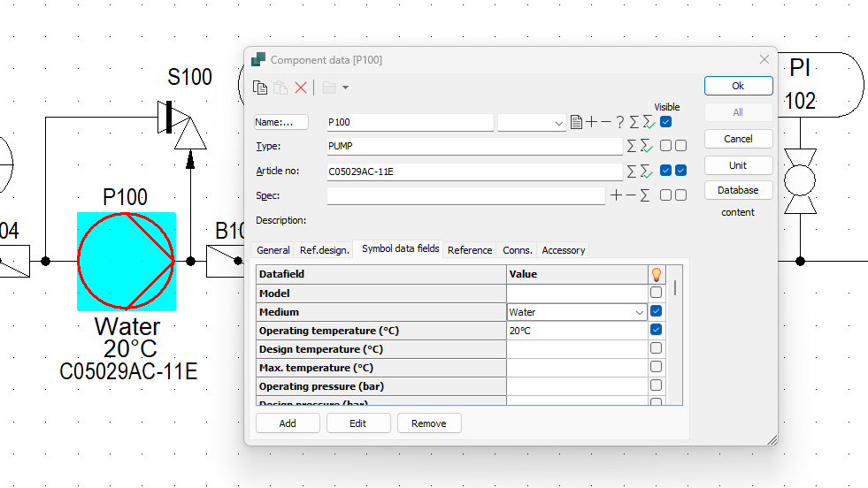Click sigma-with-checkmark icon in Article no row

pyautogui.click(x=646, y=171)
